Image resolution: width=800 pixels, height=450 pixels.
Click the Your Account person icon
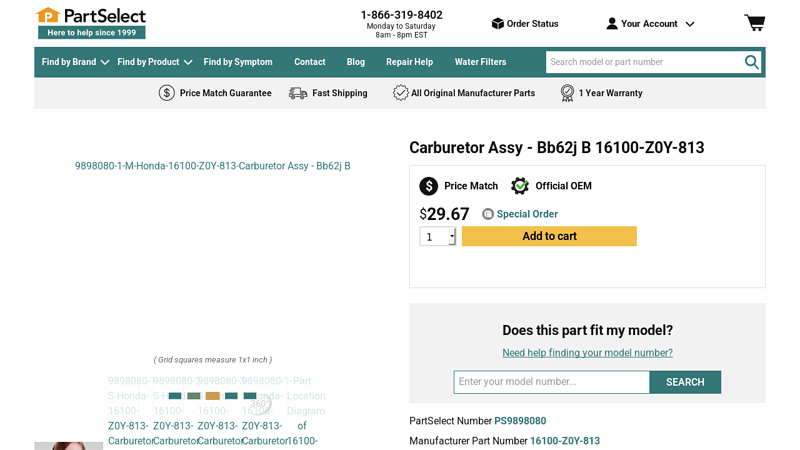point(612,24)
